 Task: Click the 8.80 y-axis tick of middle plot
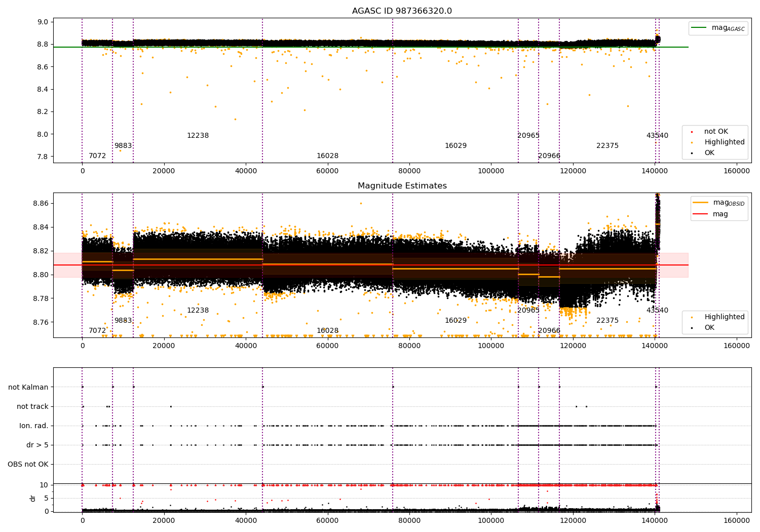pyautogui.click(x=41, y=275)
